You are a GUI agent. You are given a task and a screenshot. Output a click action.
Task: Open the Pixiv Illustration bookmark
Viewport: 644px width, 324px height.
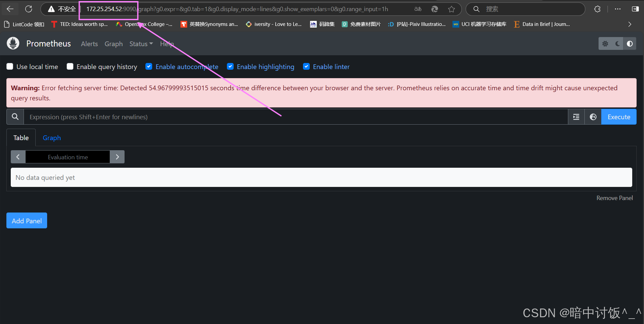click(x=417, y=24)
